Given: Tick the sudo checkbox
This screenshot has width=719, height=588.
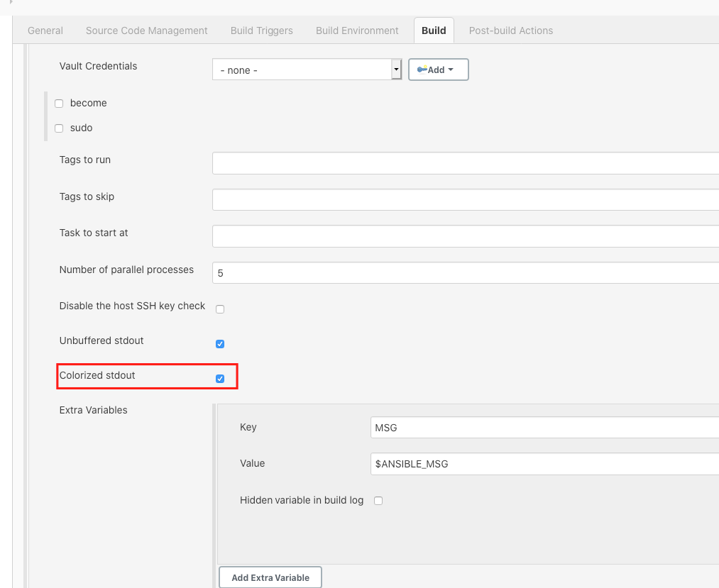Looking at the screenshot, I should (59, 128).
